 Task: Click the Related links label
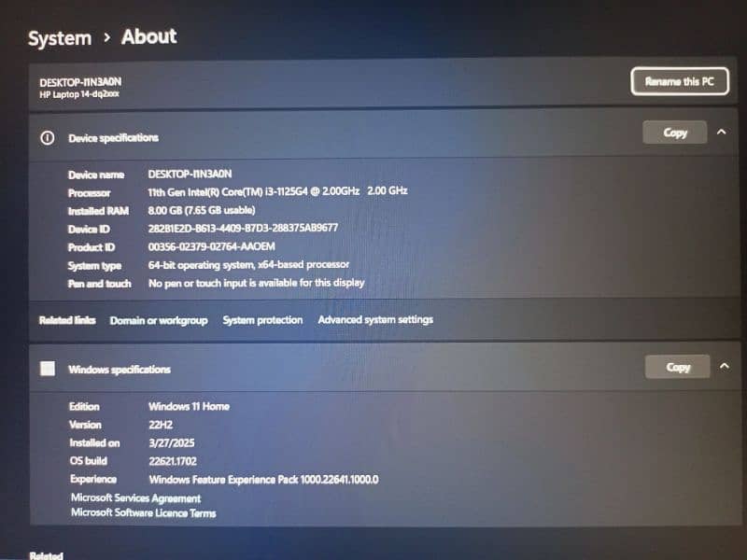pyautogui.click(x=67, y=320)
